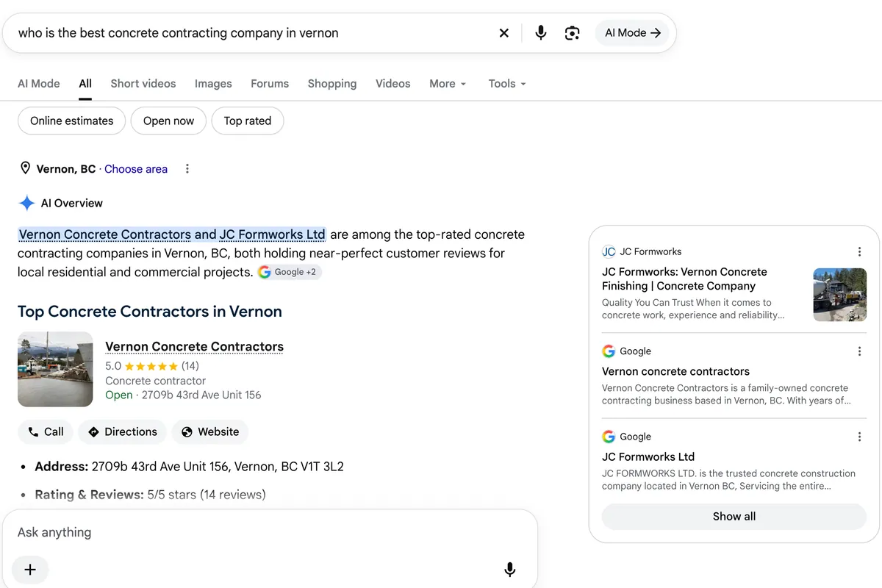Apply the Online estimates filter chip
This screenshot has height=588, width=882.
(72, 121)
